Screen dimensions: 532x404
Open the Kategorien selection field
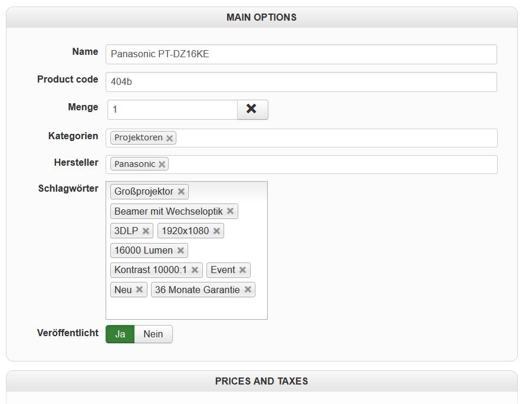[336, 138]
